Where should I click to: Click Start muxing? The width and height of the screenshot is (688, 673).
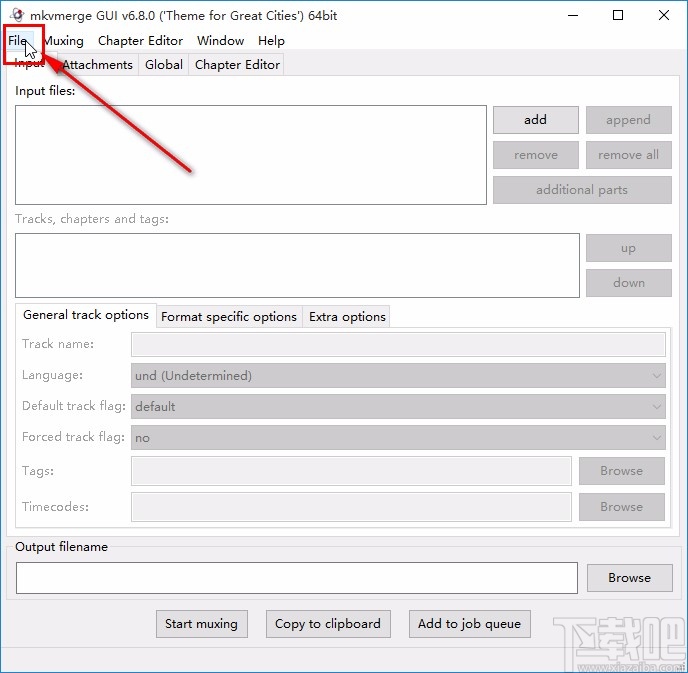(x=201, y=623)
